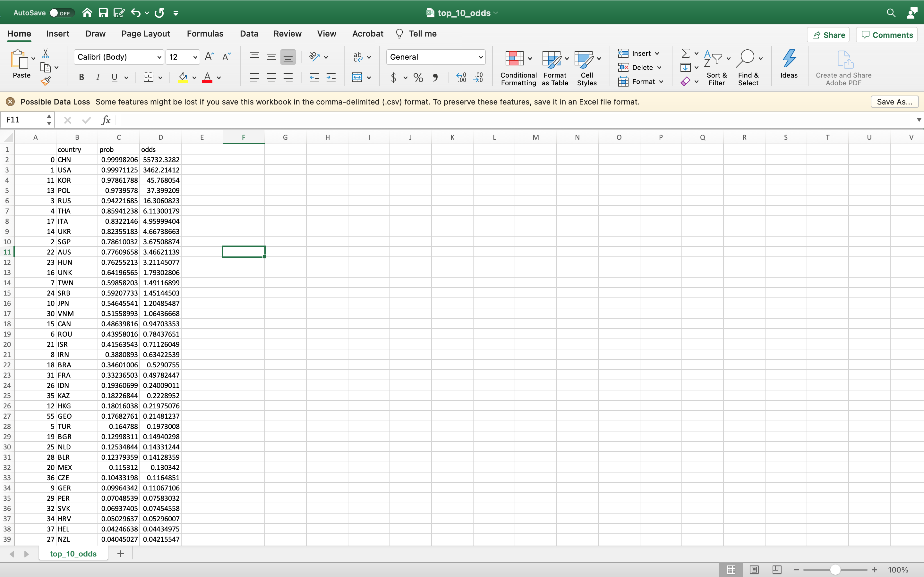The image size is (924, 577).
Task: Toggle Italic formatting
Action: tap(98, 78)
